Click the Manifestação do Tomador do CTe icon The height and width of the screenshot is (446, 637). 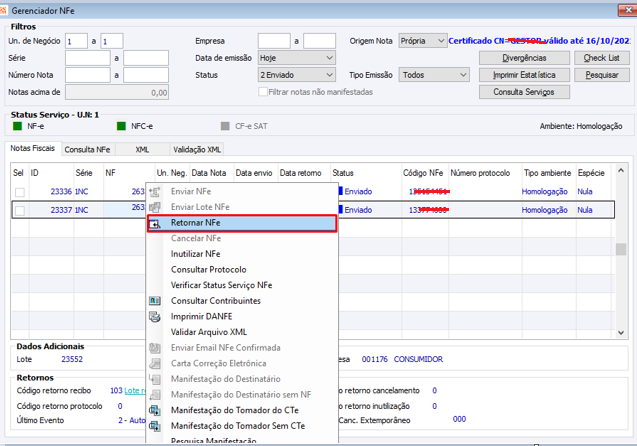coord(155,410)
